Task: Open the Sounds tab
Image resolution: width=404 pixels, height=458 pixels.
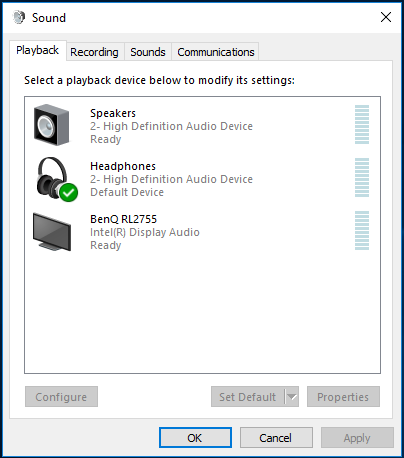Action: [148, 52]
